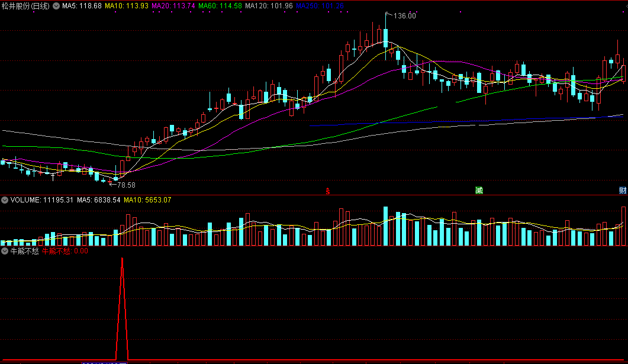The image size is (628, 364).
Task: Click the green 减 event marker
Action: point(479,190)
